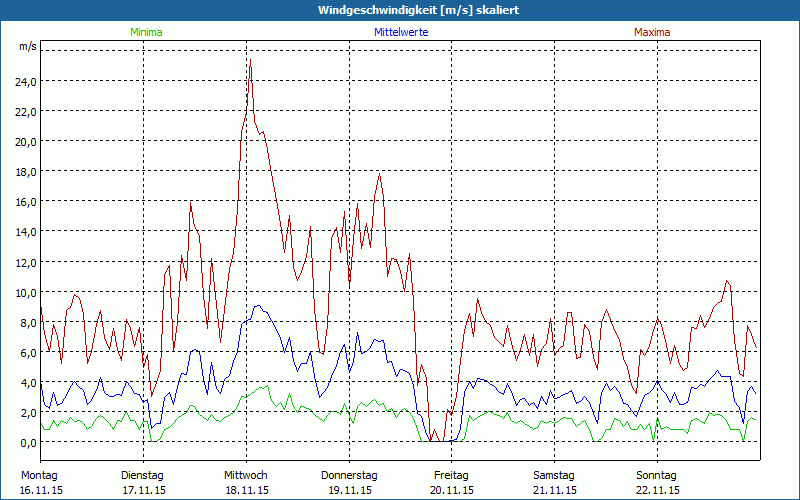Select the Donnerstag day label

pyautogui.click(x=349, y=475)
